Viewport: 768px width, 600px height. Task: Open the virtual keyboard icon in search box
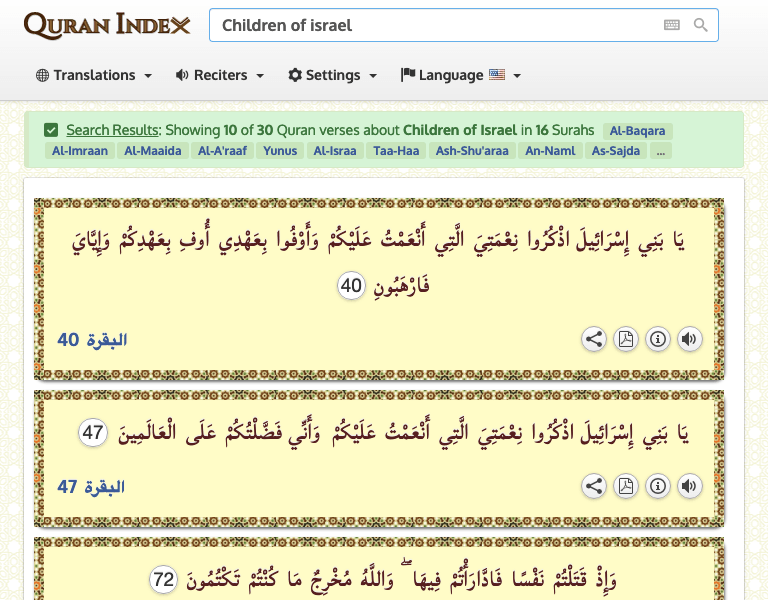tap(672, 25)
